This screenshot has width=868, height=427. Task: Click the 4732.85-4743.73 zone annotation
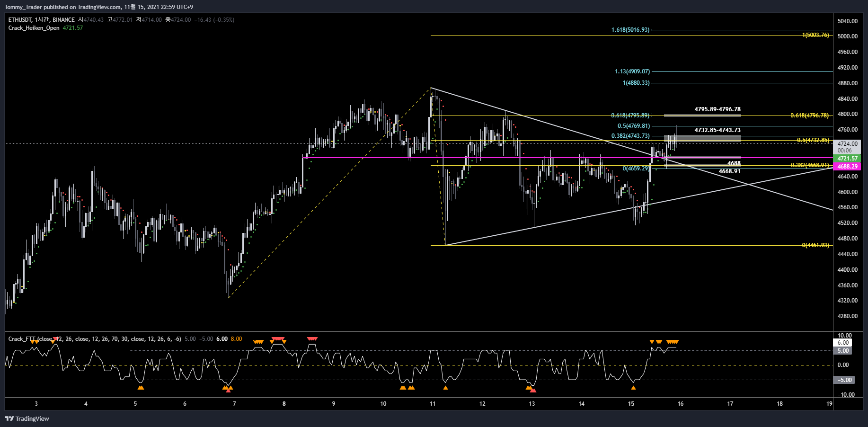tap(717, 130)
